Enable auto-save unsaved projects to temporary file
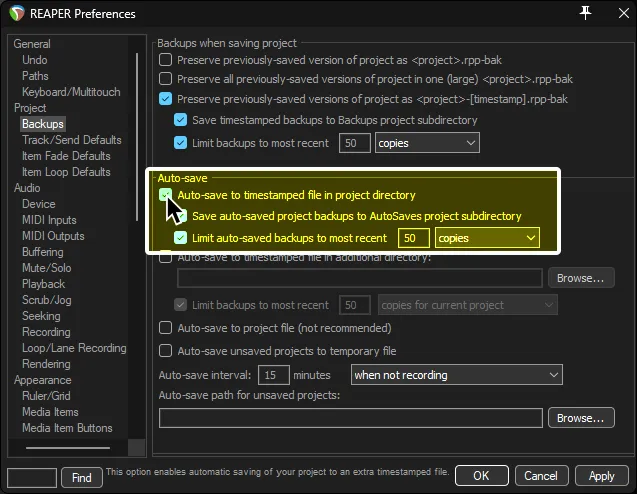 [165, 351]
